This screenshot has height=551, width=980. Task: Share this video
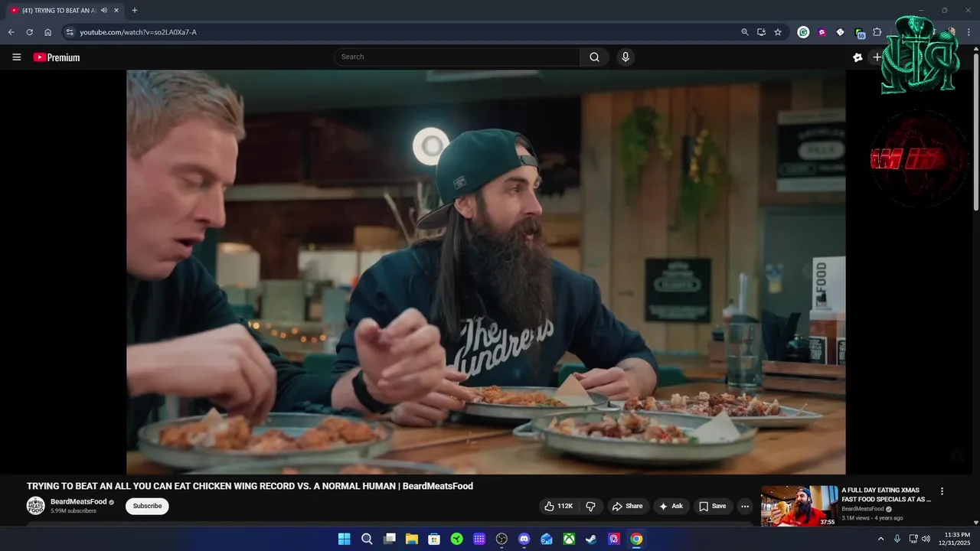coord(627,507)
